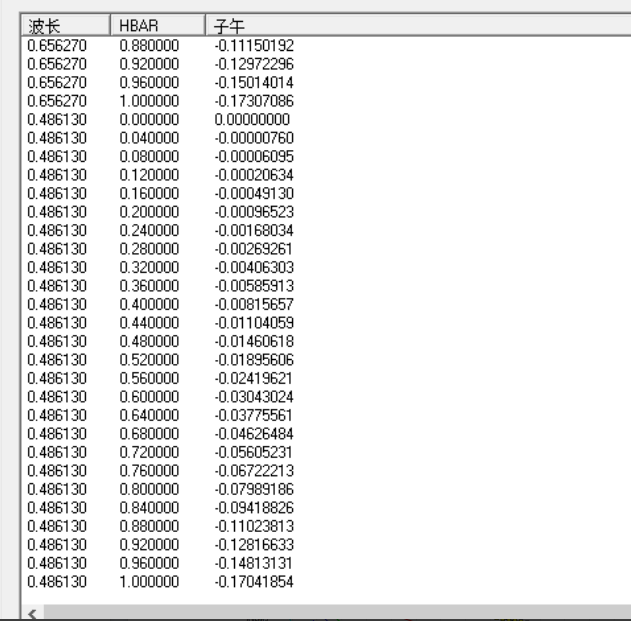Click HBAR 0.840000 cell

[x=149, y=508]
